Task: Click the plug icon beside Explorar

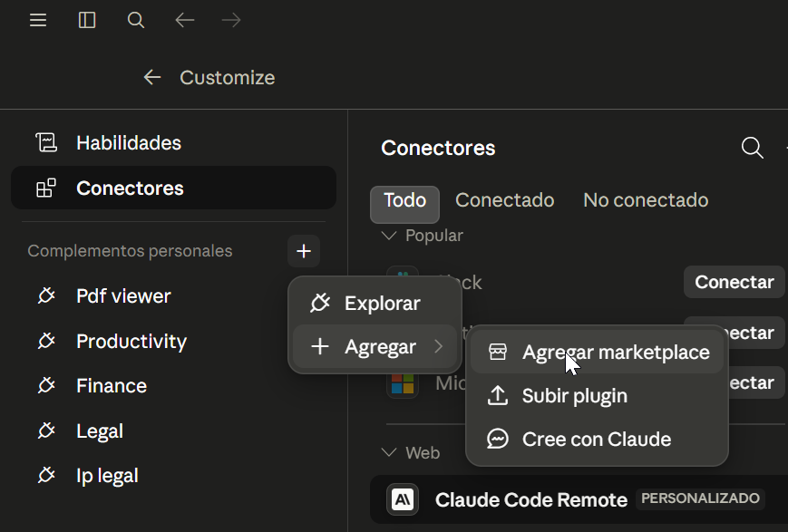Action: coord(319,303)
